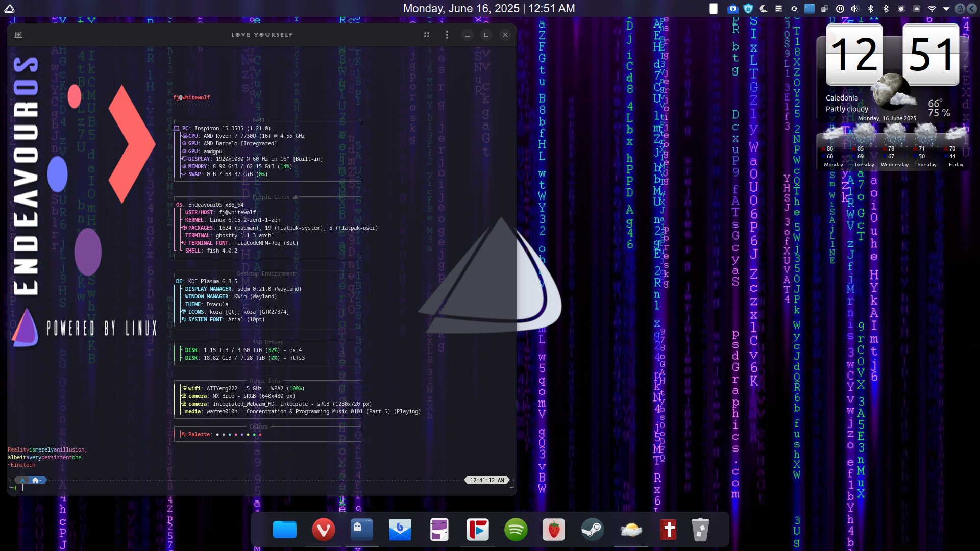
Task: Open the purple grinning face app in dock
Action: click(439, 530)
